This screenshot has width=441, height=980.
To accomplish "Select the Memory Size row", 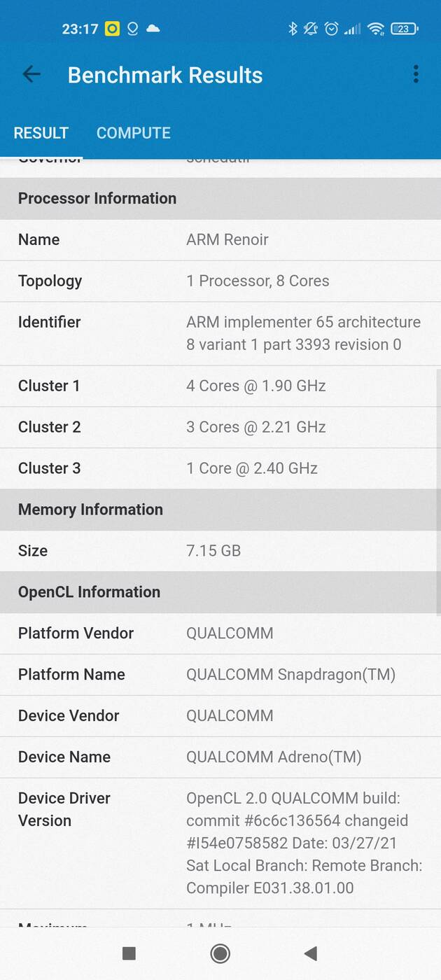I will [220, 551].
